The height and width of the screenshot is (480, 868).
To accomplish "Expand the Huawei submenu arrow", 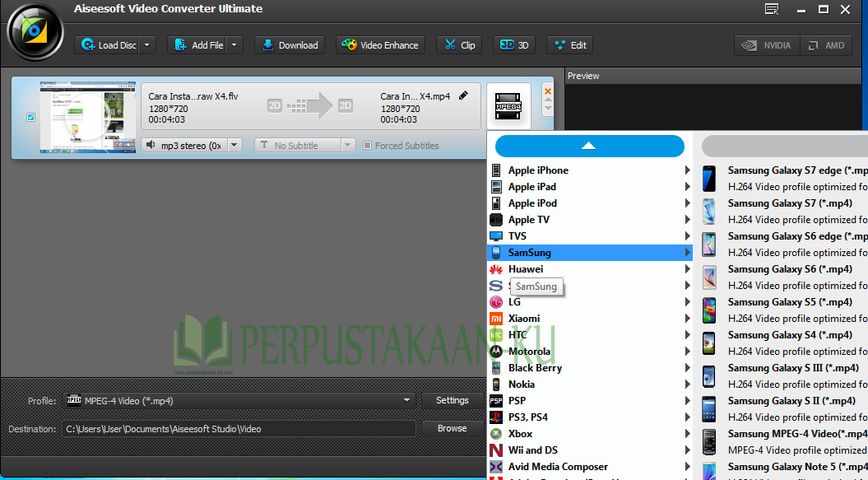I will tap(687, 269).
